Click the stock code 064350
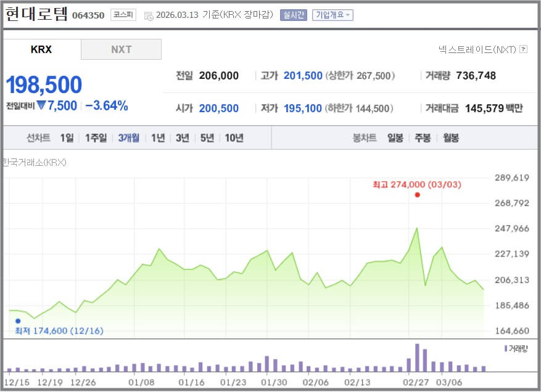This screenshot has height=392, width=541. coord(88,15)
